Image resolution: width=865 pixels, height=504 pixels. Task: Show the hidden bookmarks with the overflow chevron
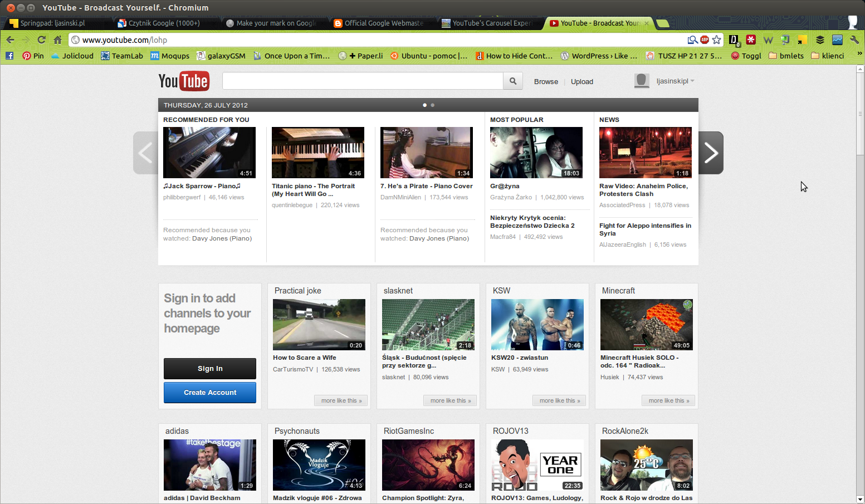point(859,54)
